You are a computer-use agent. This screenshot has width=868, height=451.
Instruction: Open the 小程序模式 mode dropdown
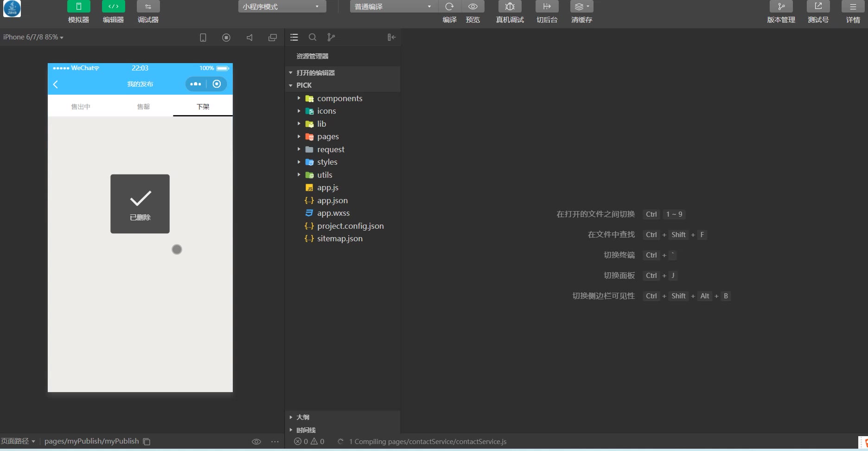(282, 6)
